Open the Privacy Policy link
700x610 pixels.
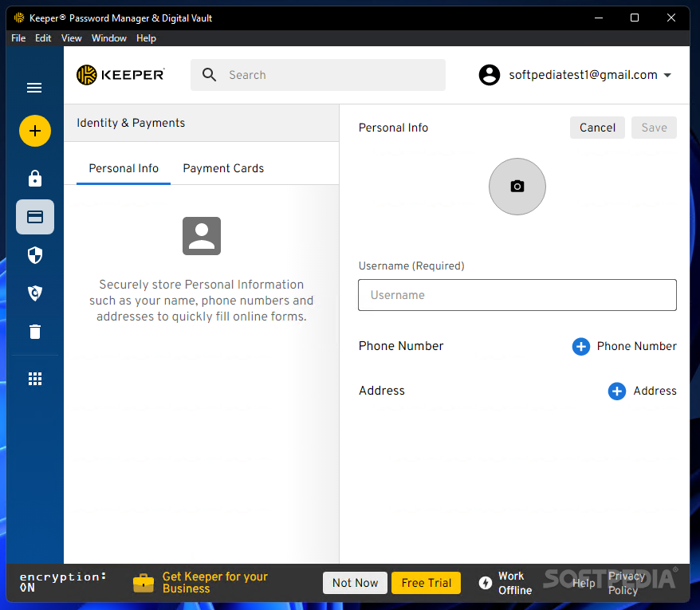[x=627, y=583]
